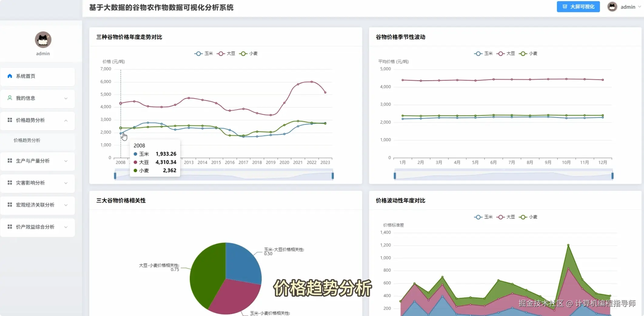Open 系统首页 from the sidebar
The height and width of the screenshot is (316, 644).
point(26,76)
